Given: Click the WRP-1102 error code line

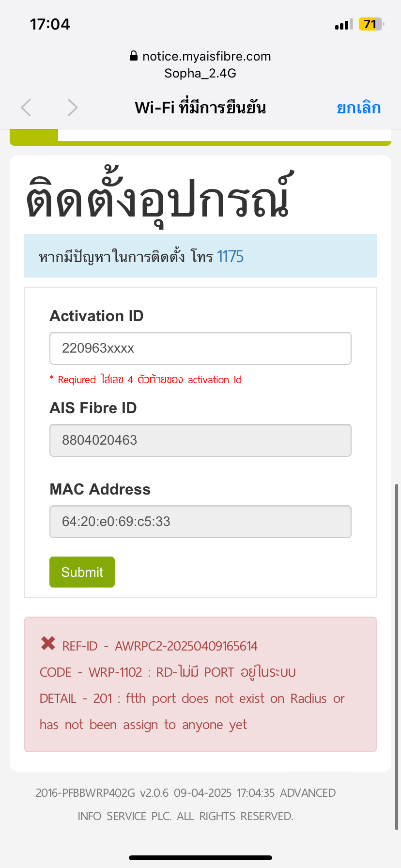Looking at the screenshot, I should 168,672.
